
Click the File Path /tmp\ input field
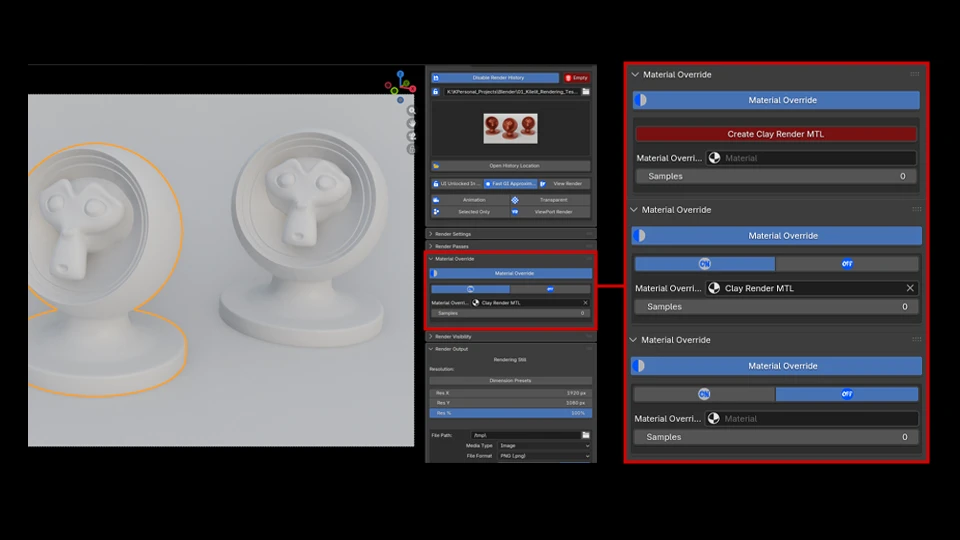coord(525,435)
